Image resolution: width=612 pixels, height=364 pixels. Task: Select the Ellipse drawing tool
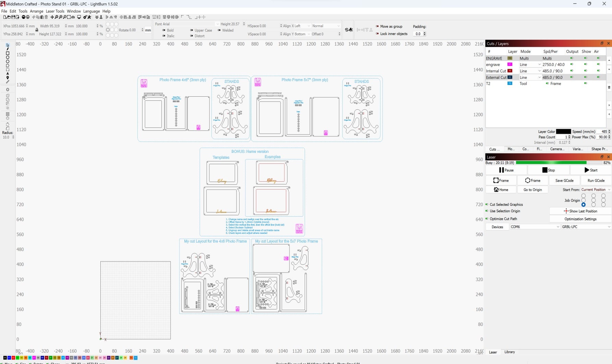tap(8, 57)
